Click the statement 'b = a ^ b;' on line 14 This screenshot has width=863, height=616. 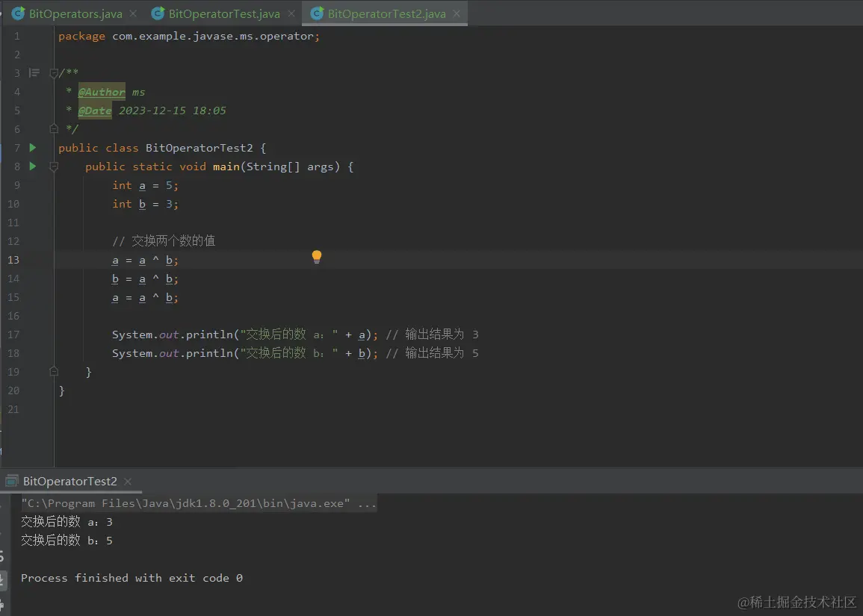[145, 279]
